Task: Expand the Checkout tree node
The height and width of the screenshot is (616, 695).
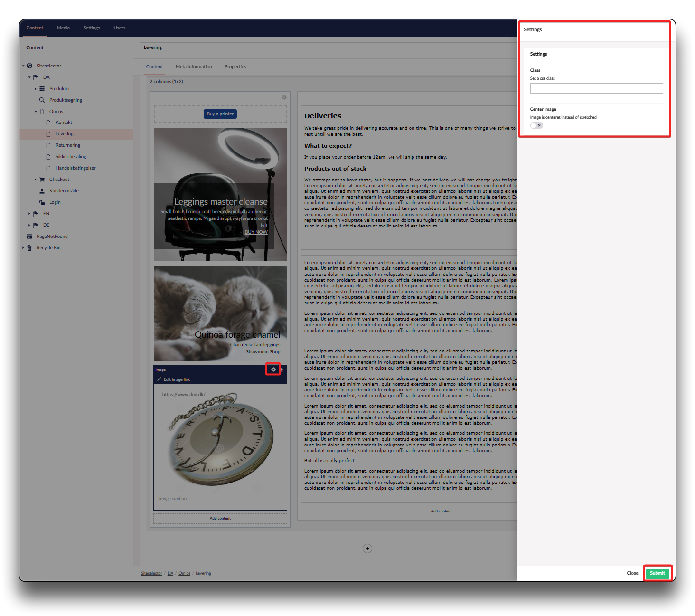Action: click(x=35, y=180)
